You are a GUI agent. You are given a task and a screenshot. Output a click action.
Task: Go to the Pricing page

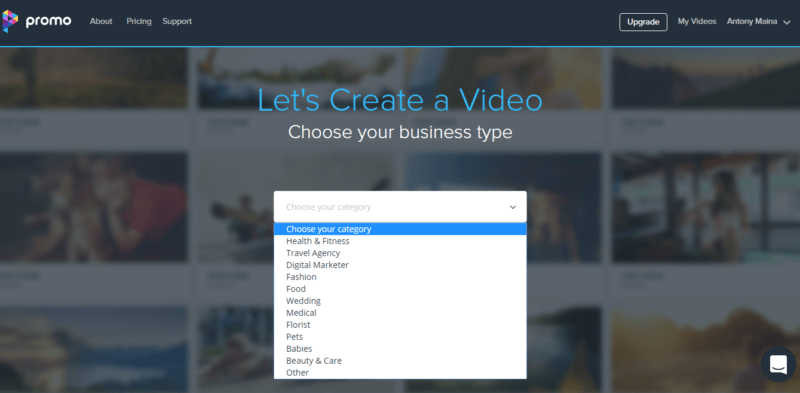(139, 21)
